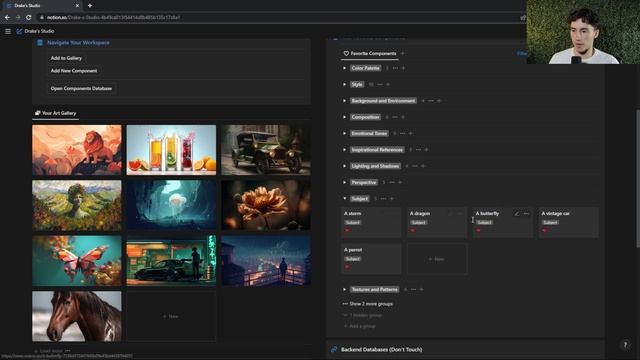This screenshot has width=640, height=360.
Task: Expand the Perspective group
Action: (x=344, y=182)
